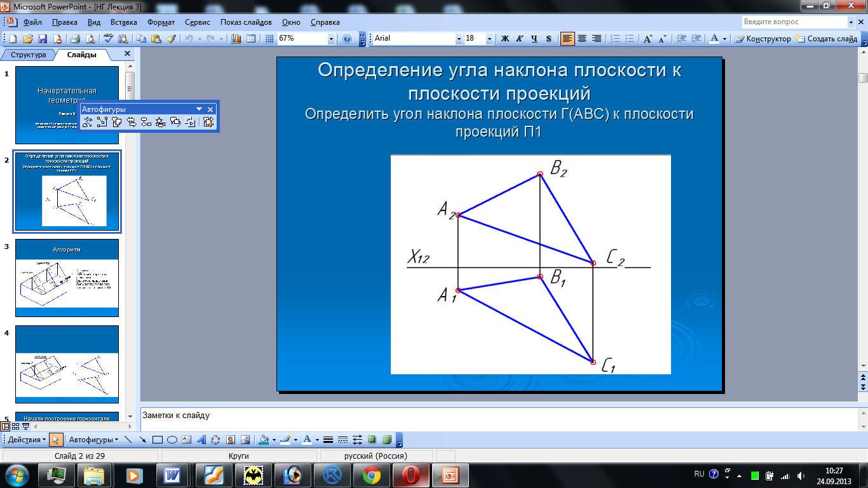
Task: Insert WordArt from the drawing toolbar
Action: pos(201,440)
